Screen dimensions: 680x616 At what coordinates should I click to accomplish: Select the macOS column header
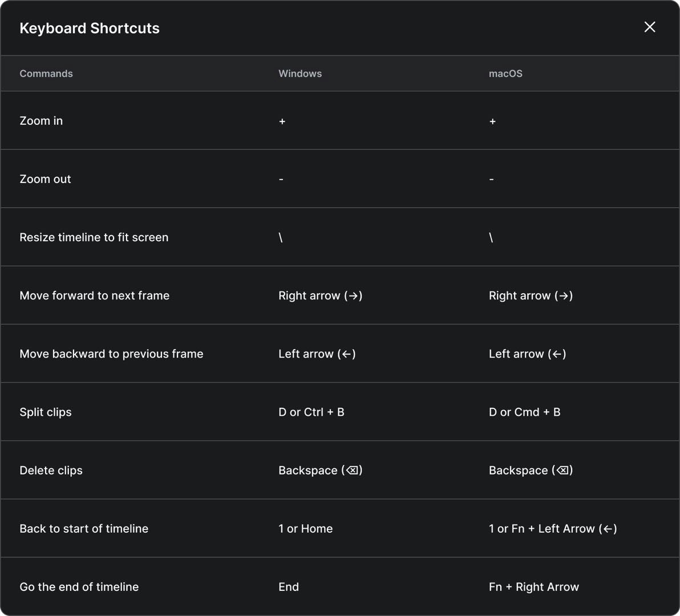[505, 74]
